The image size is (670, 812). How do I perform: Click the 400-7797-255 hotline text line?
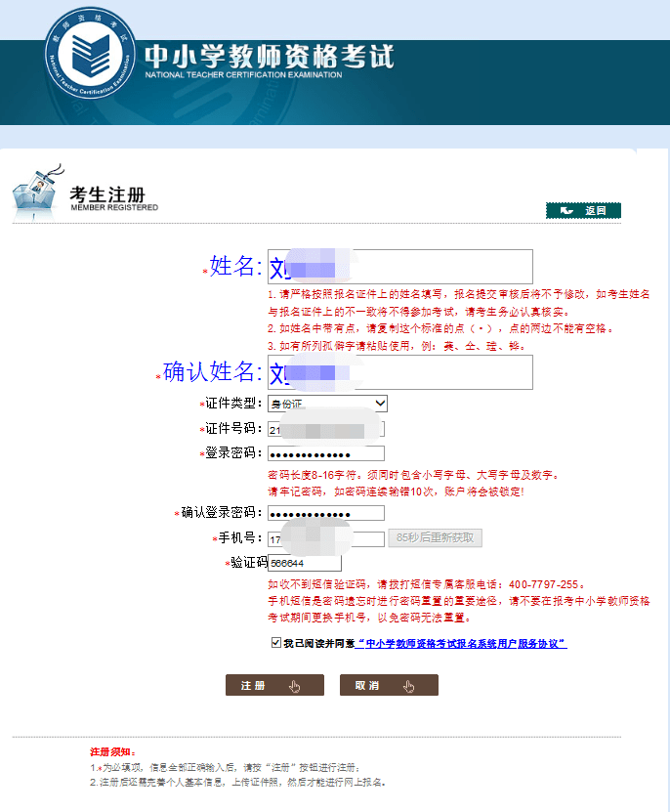click(427, 584)
